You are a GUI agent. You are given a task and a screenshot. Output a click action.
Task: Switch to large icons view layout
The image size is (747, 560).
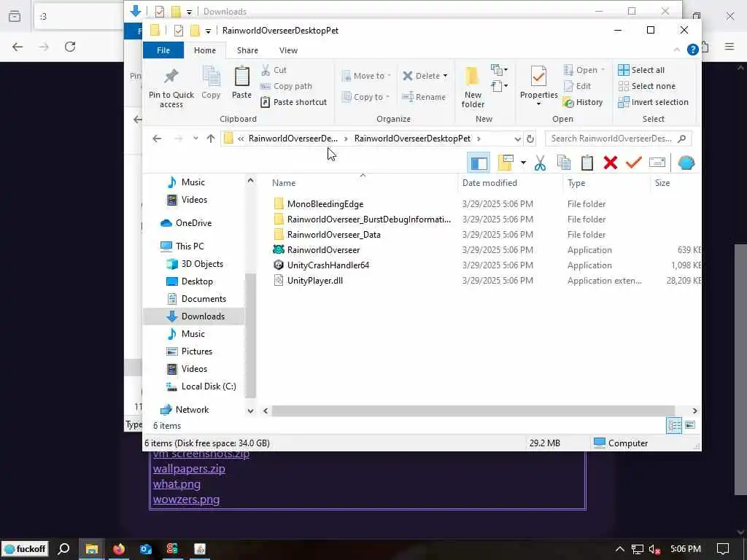pyautogui.click(x=690, y=425)
